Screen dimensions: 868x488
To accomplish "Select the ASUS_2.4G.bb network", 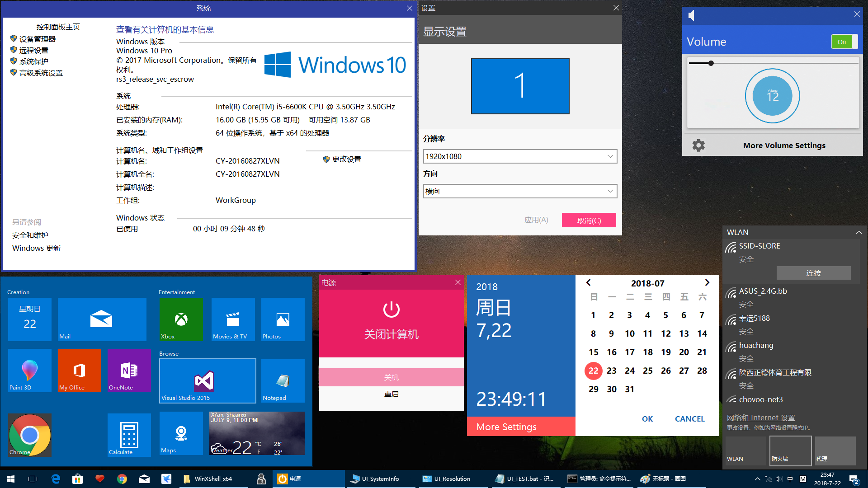I will (x=791, y=297).
